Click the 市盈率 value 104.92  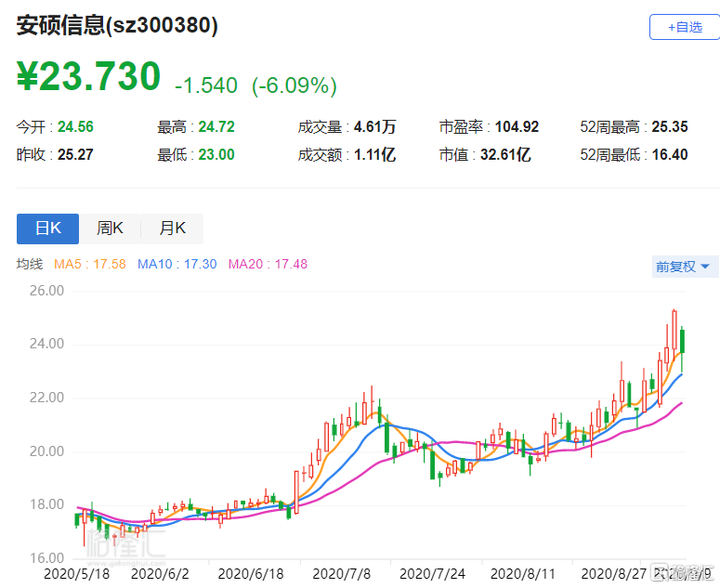(517, 126)
